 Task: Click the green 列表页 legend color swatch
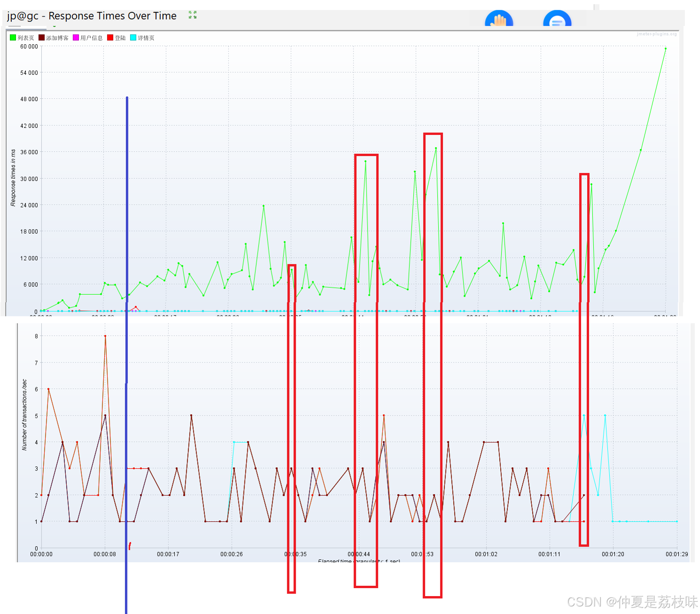point(13,38)
